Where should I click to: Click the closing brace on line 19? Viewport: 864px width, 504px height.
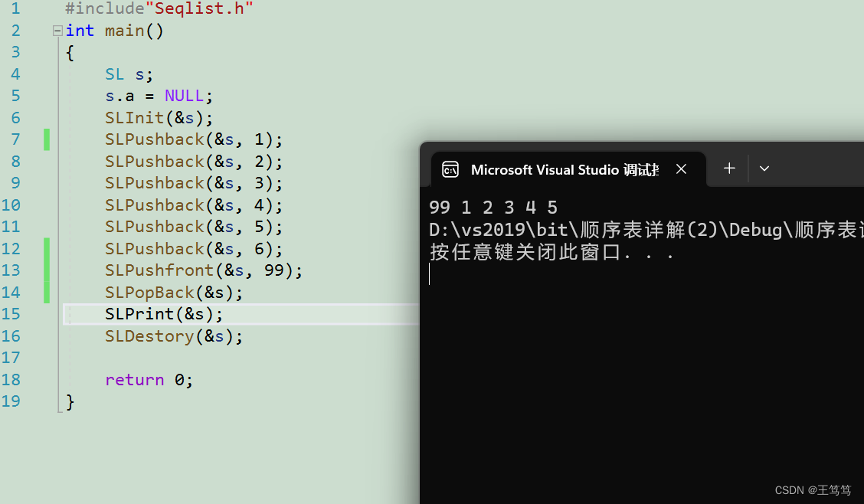click(x=70, y=401)
